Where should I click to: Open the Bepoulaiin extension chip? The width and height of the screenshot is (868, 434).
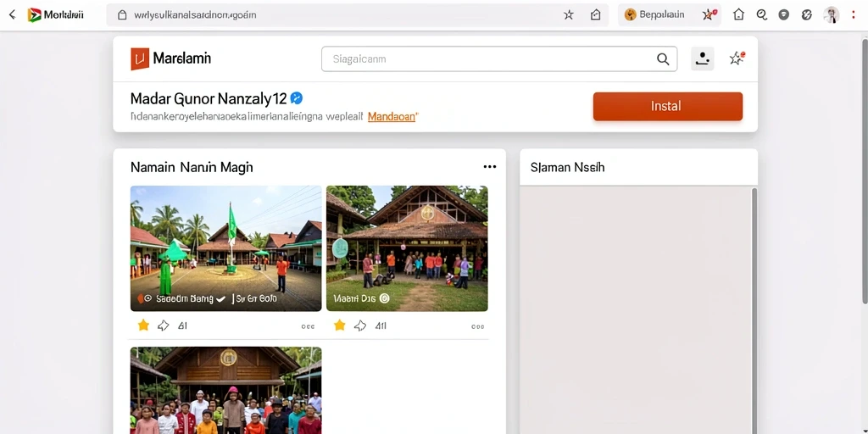click(654, 15)
